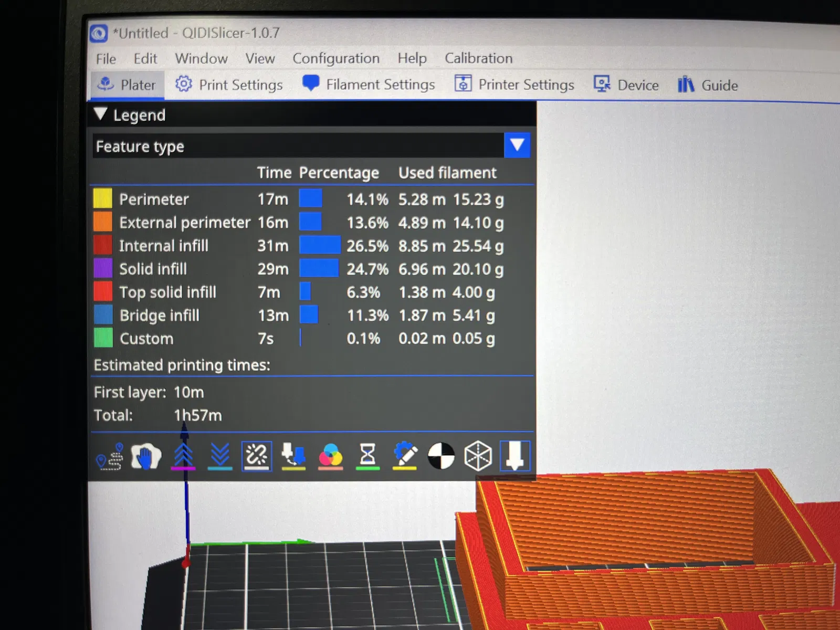Open the Help menu

pos(412,58)
